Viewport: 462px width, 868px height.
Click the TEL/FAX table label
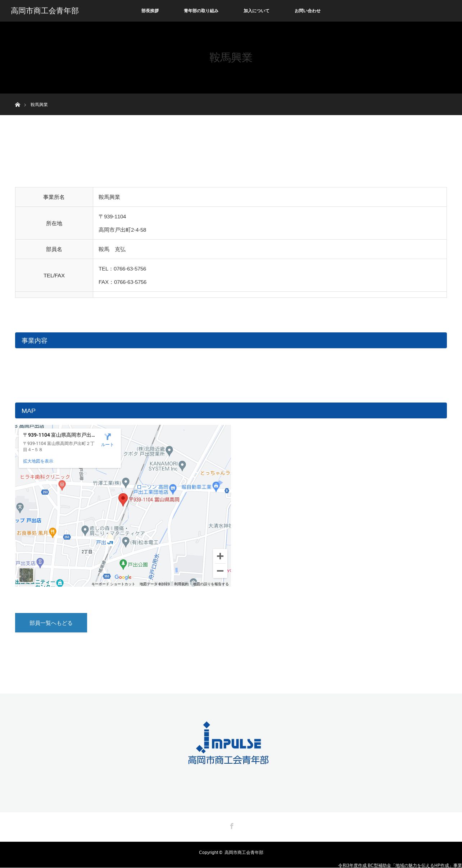54,276
